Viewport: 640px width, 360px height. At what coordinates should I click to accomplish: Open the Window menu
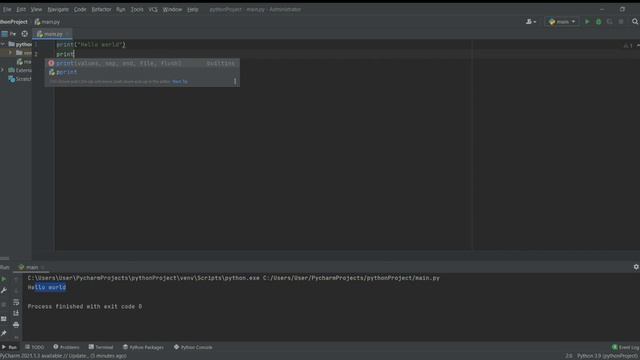pos(172,9)
